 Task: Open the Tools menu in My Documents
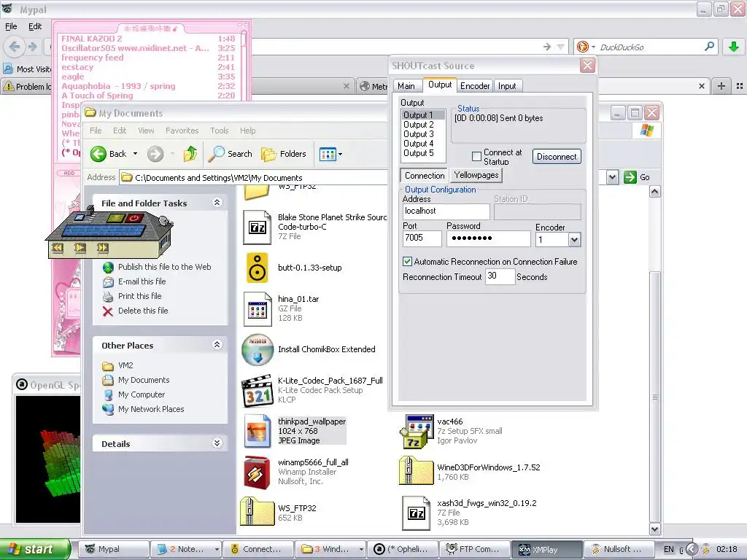coord(220,131)
